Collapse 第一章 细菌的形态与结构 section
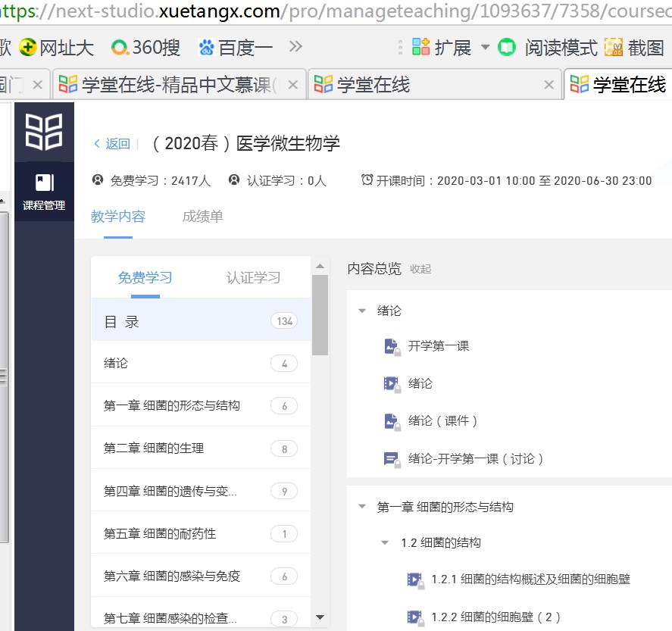Screen dimensions: 672x631 pos(362,507)
